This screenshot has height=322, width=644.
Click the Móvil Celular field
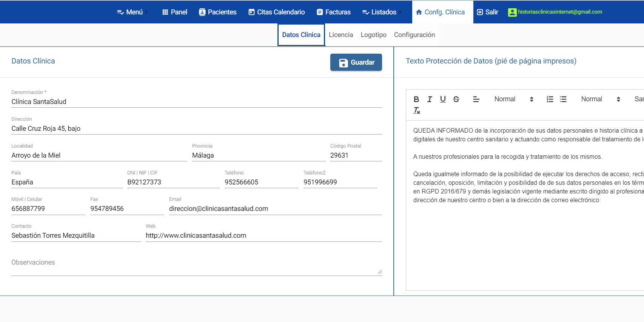48,209
